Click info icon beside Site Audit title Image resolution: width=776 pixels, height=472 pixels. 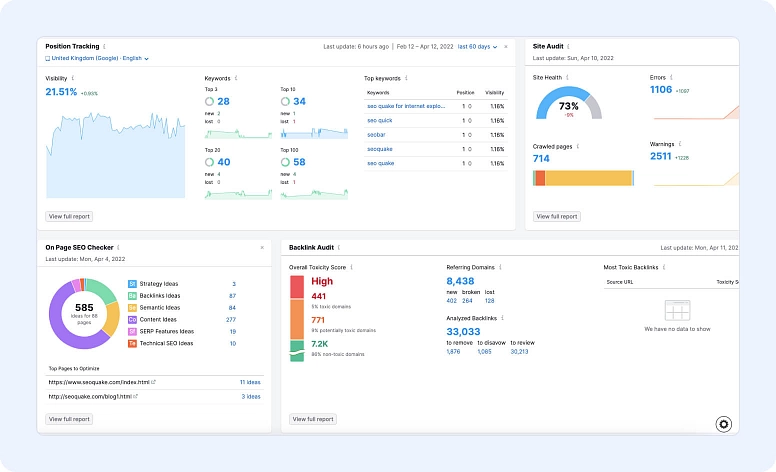click(570, 46)
